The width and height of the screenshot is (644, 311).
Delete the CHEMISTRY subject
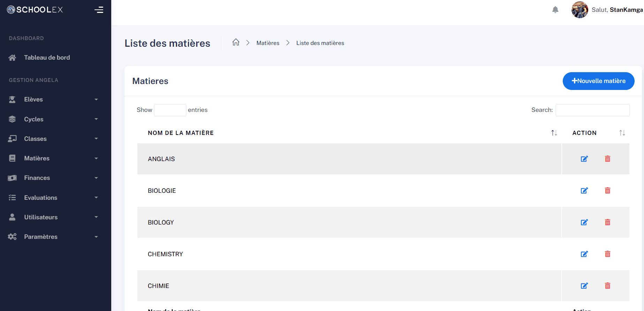[x=607, y=254]
